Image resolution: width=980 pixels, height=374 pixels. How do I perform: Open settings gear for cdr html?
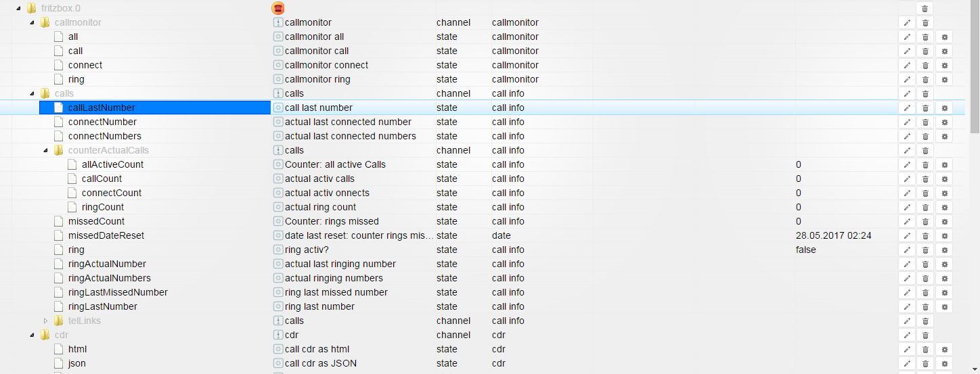[x=944, y=349]
